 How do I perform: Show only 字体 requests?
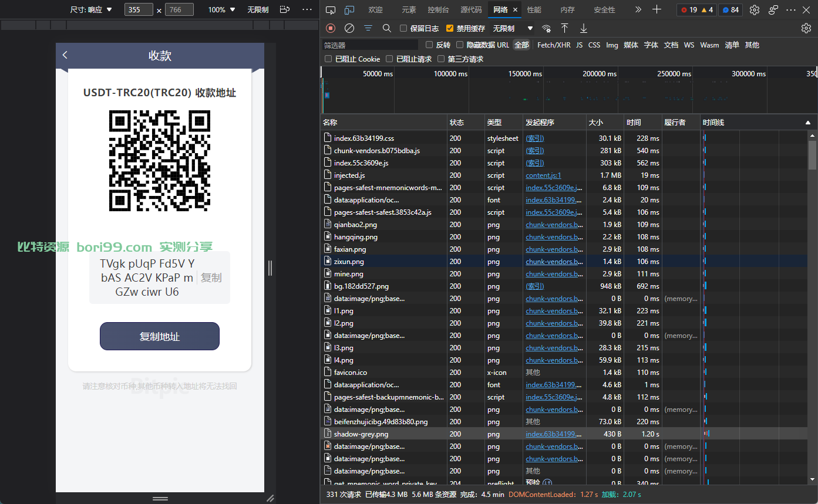tap(651, 45)
